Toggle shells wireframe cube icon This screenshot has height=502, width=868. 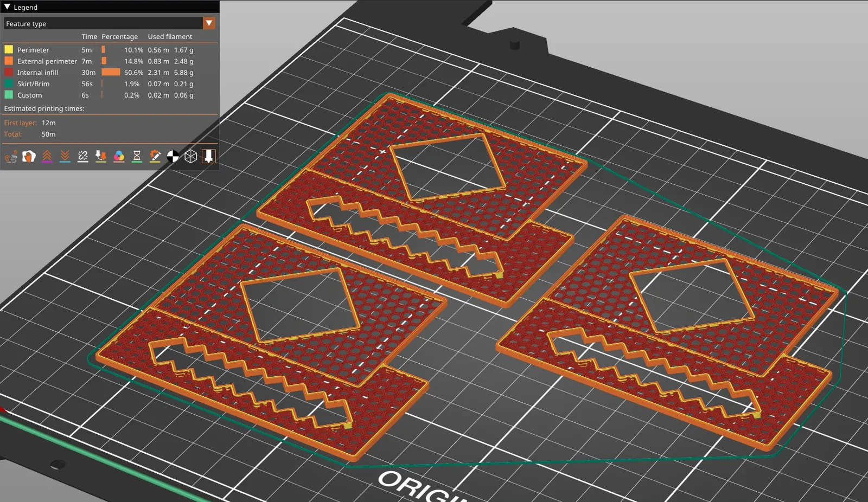[x=190, y=157]
